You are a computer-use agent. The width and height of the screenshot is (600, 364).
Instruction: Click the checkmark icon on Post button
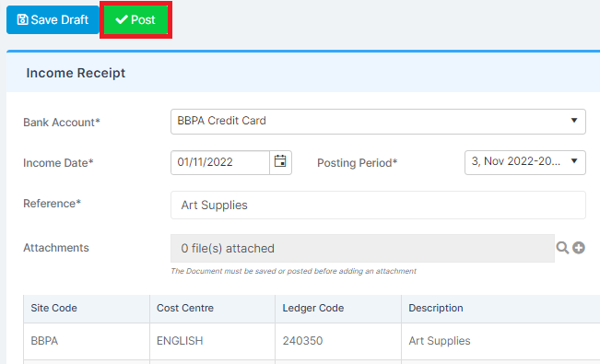[122, 19]
